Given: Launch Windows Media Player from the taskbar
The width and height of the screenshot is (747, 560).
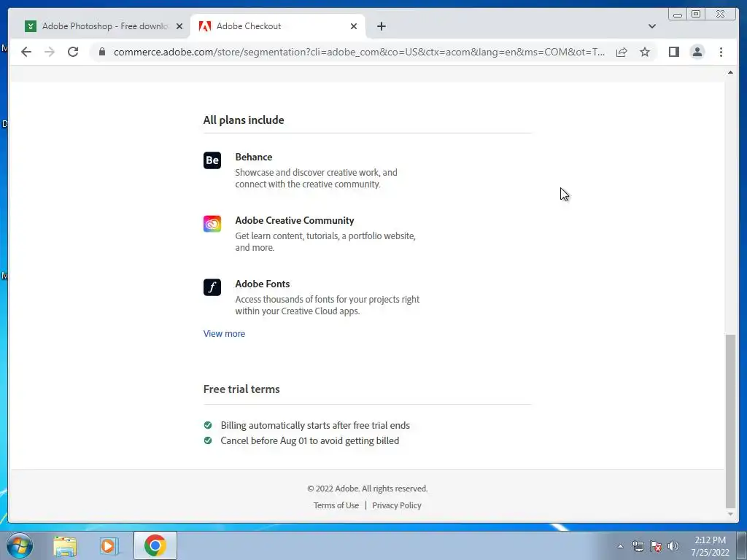Looking at the screenshot, I should (109, 545).
